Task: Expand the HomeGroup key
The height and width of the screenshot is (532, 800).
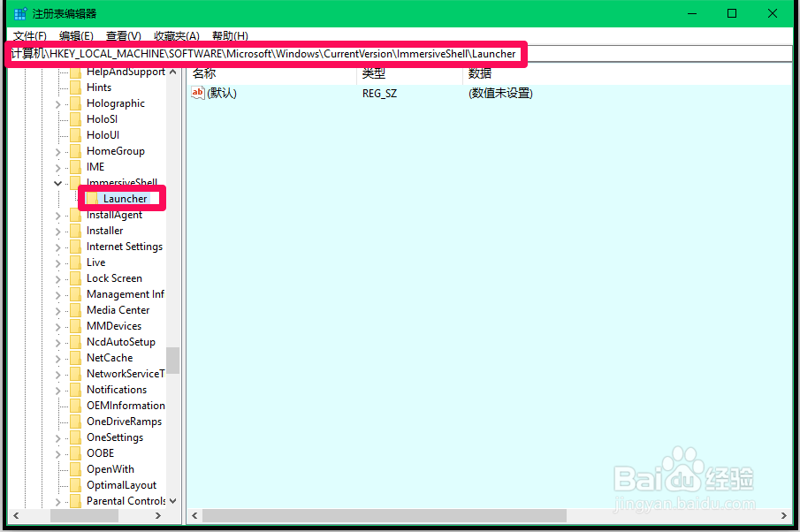Action: 57,151
